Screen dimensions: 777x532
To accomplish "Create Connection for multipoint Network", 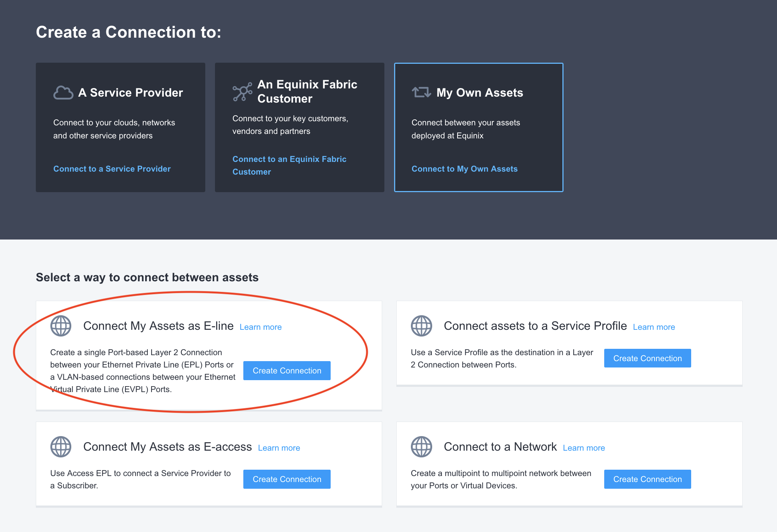I will (647, 479).
